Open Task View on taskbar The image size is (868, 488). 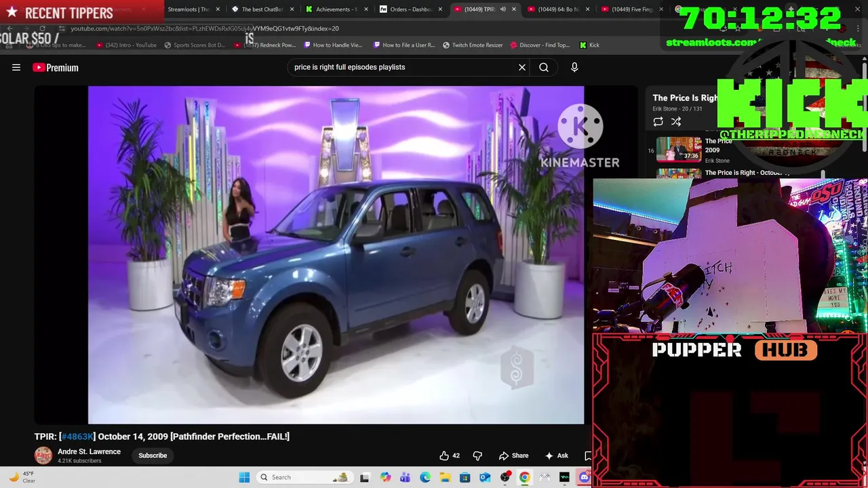click(364, 477)
